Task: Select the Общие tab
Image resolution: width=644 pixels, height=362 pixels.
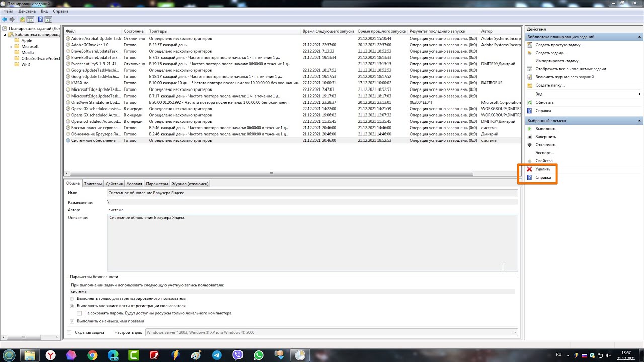Action: [x=73, y=183]
